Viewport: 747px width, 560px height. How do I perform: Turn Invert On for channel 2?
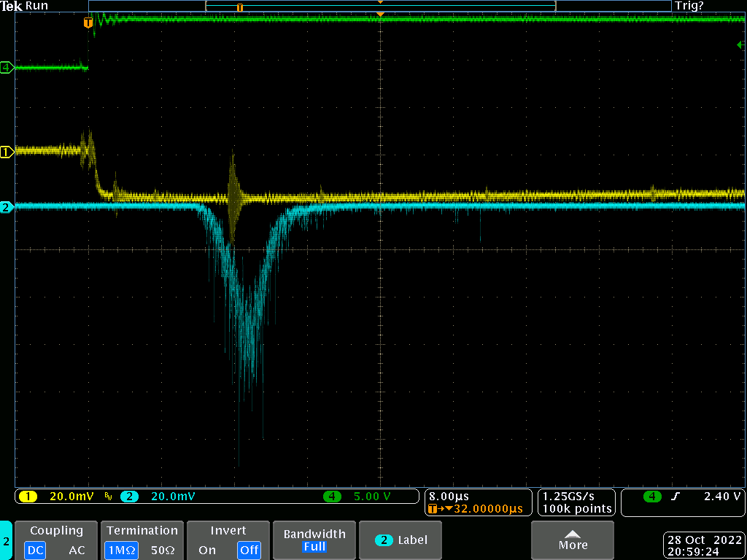click(207, 550)
